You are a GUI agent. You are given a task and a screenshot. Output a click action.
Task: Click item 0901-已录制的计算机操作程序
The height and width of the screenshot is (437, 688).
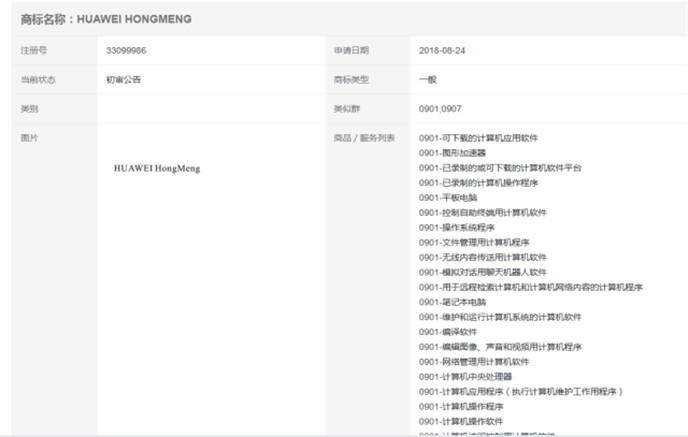478,183
